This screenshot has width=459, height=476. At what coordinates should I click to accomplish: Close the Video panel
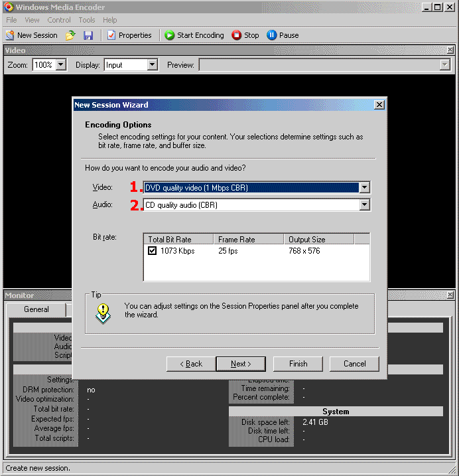(450, 50)
